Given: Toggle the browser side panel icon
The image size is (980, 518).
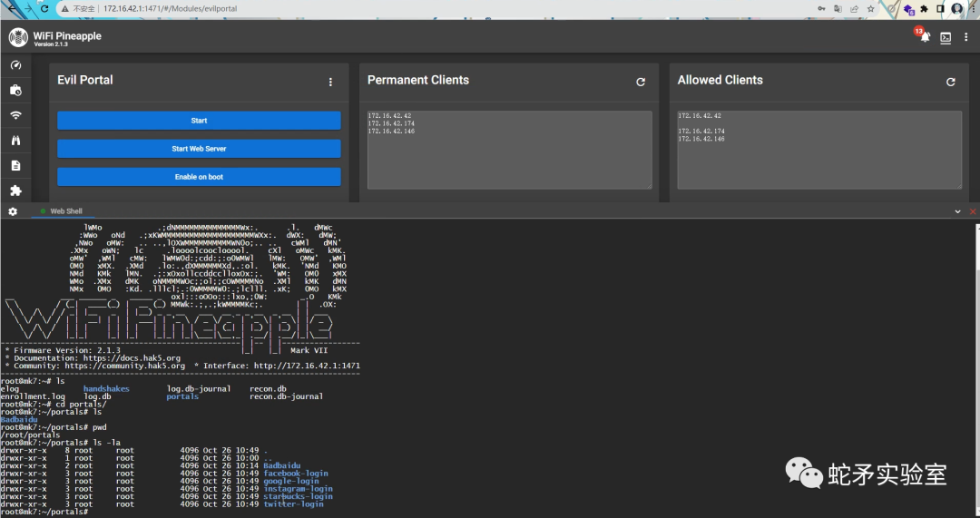Looking at the screenshot, I should point(940,9).
